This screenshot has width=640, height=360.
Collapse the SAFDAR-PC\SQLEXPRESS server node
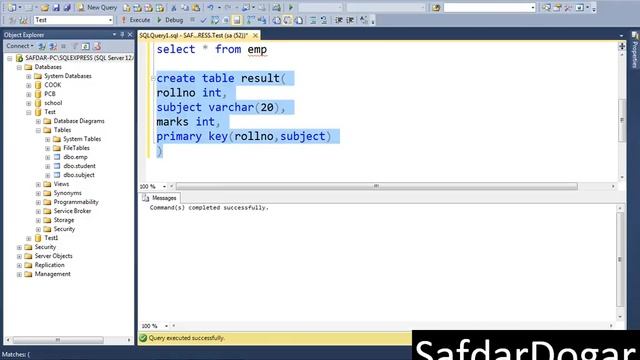point(10,58)
